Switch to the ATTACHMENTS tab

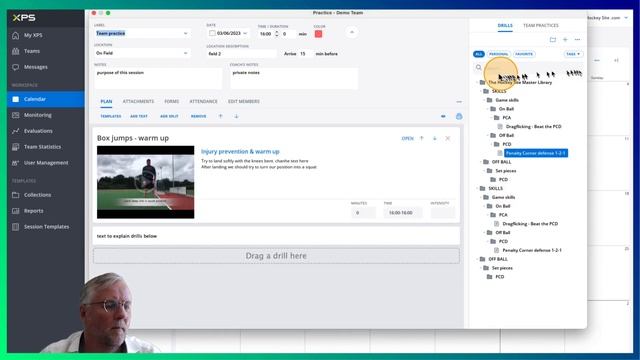pyautogui.click(x=138, y=101)
